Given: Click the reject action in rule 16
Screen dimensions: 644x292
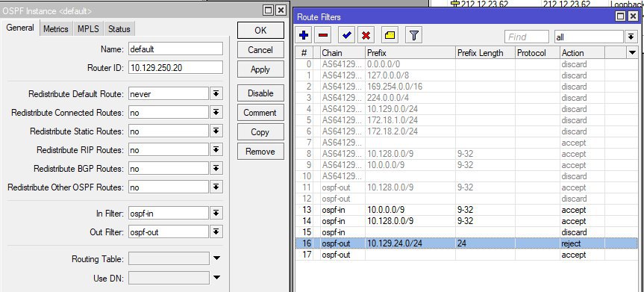Looking at the screenshot, I should coord(571,243).
